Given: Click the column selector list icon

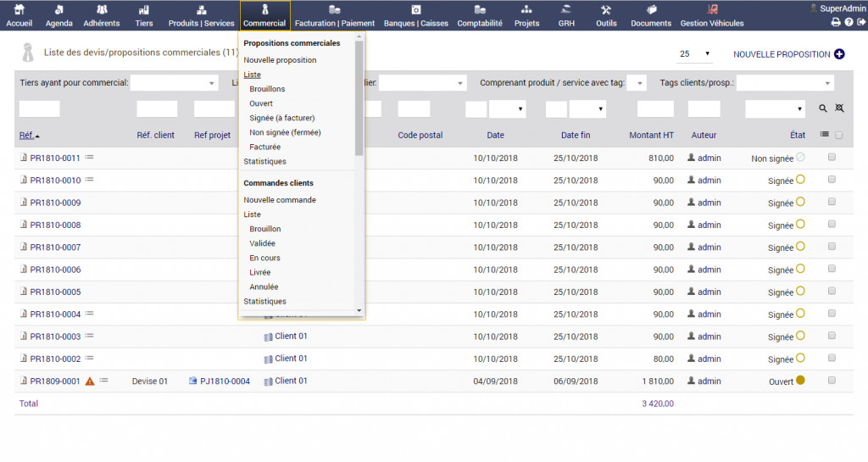Looking at the screenshot, I should click(x=825, y=135).
